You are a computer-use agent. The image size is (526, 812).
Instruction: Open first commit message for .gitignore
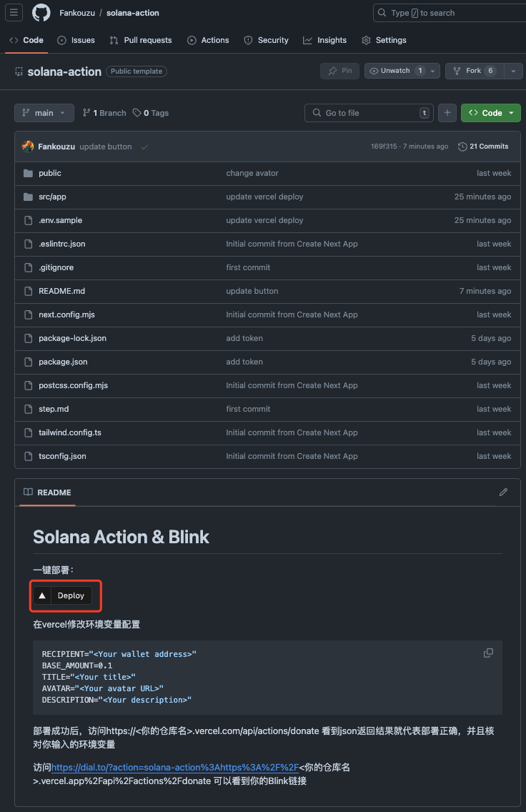(x=248, y=267)
